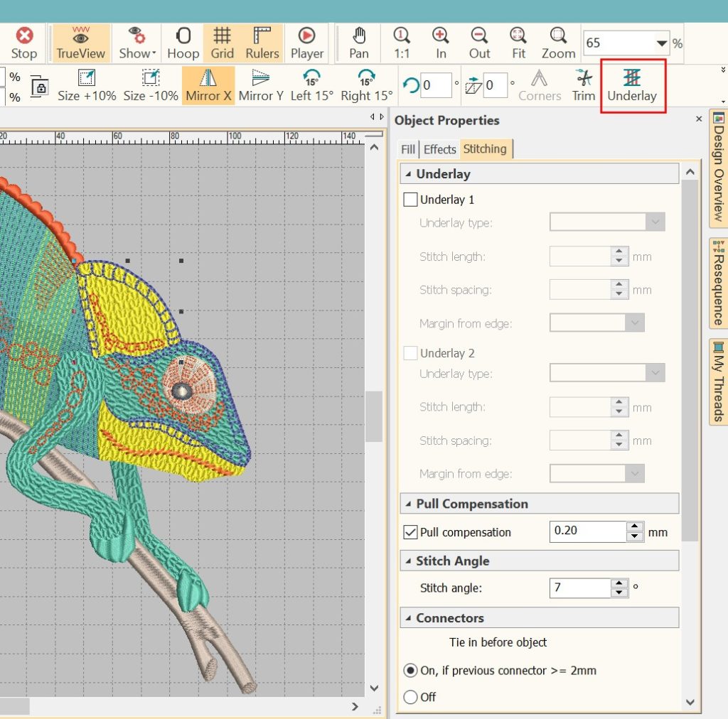The height and width of the screenshot is (719, 728).
Task: Select the Trim tool
Action: point(584,85)
